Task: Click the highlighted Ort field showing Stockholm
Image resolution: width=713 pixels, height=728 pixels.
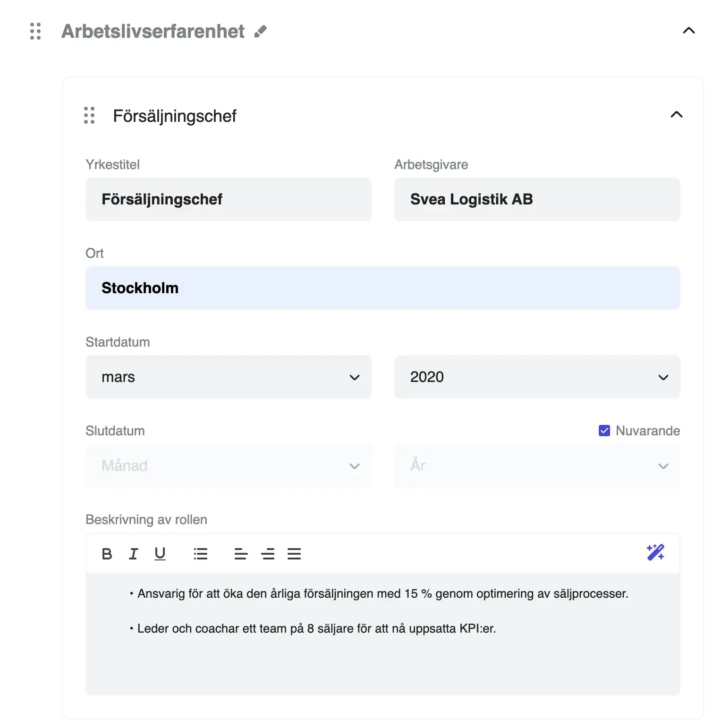Action: point(382,288)
